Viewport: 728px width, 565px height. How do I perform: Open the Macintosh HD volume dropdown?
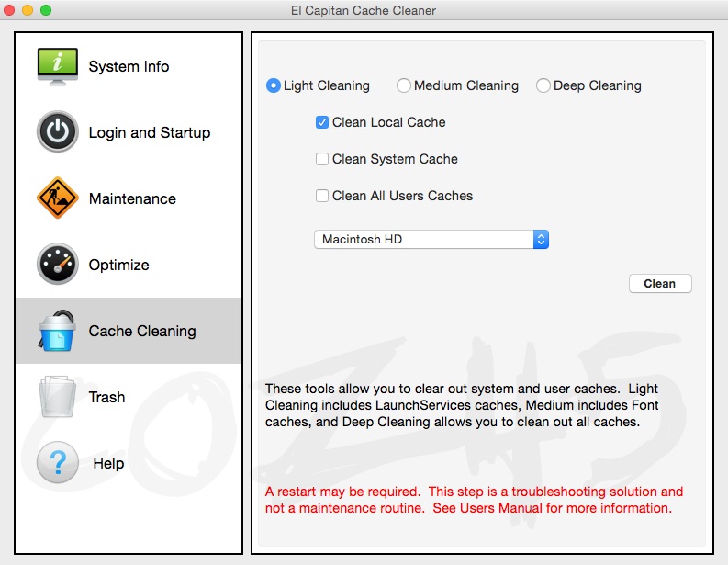[431, 239]
